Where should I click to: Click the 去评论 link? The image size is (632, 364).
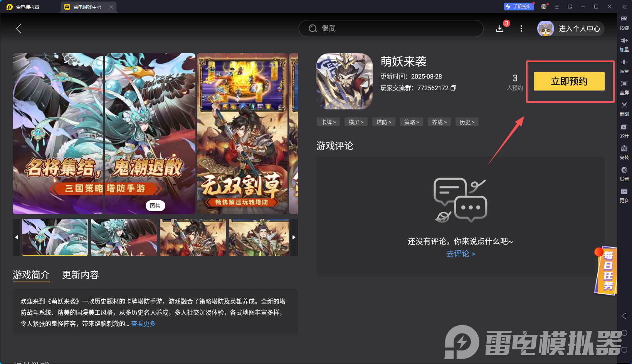tap(461, 253)
